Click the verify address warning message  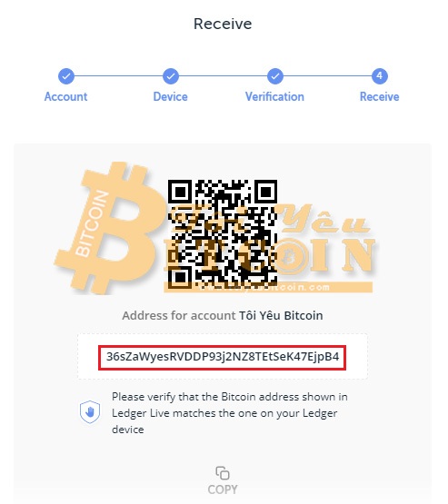(230, 413)
